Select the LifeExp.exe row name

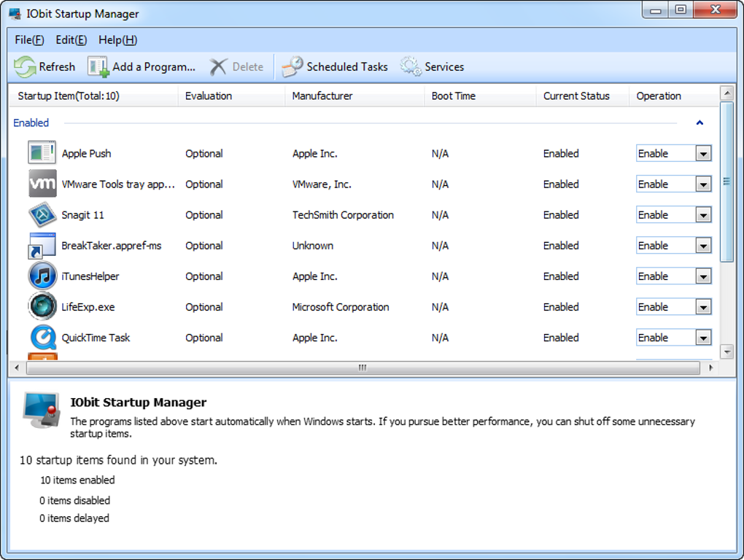click(x=88, y=307)
